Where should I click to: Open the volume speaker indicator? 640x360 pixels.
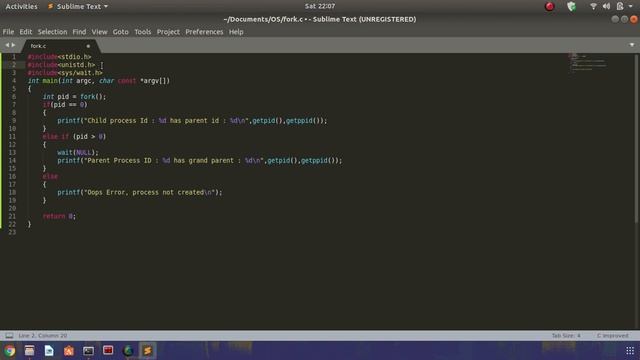click(x=607, y=6)
